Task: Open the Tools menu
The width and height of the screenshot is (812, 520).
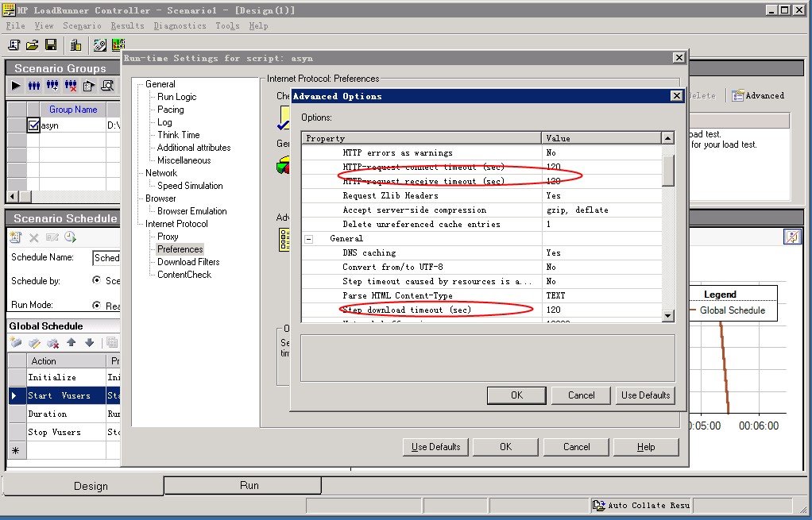Action: coord(227,26)
